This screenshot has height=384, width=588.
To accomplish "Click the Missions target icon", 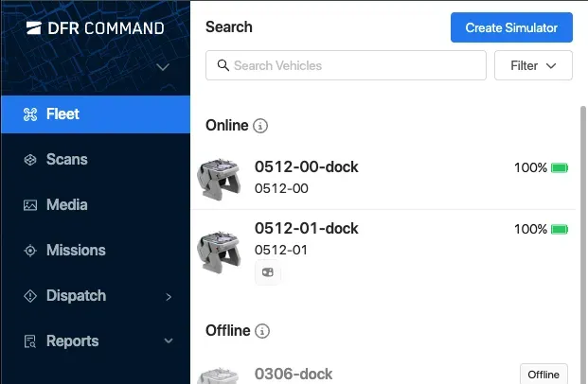I will tap(29, 251).
